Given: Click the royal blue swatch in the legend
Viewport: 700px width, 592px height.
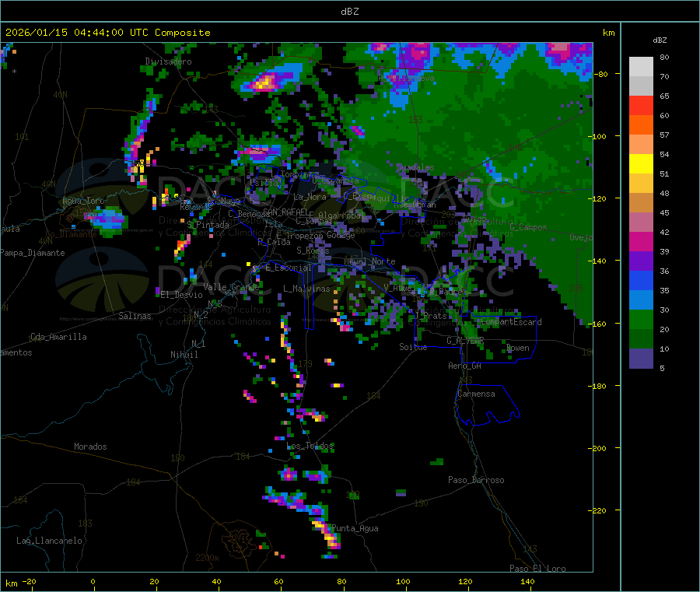Looking at the screenshot, I should click(x=641, y=280).
